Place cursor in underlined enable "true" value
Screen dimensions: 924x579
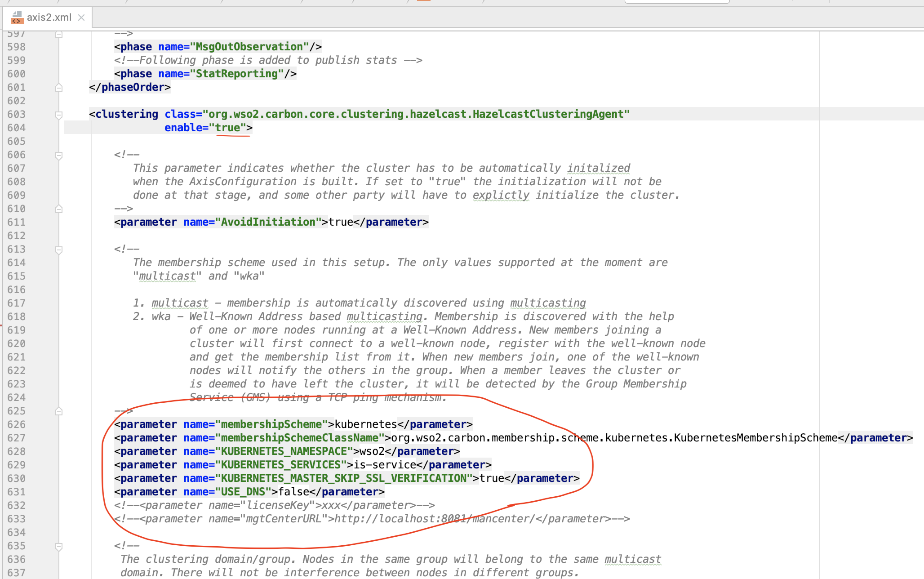(x=228, y=128)
